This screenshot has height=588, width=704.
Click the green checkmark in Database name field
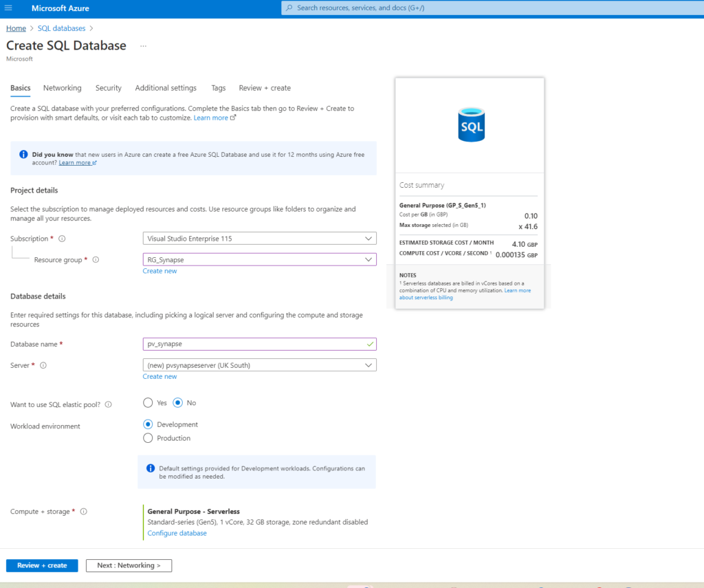point(369,344)
